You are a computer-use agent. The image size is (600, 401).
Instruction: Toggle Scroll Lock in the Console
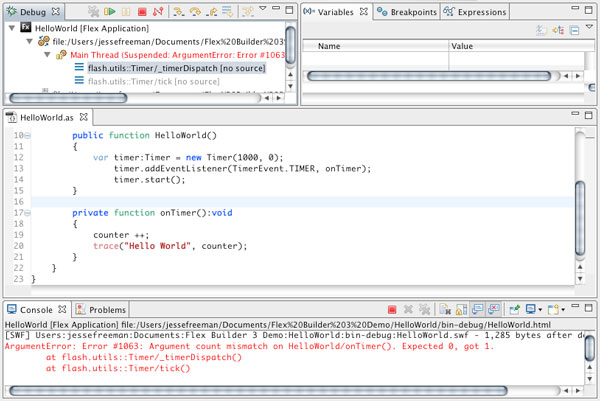tap(461, 309)
